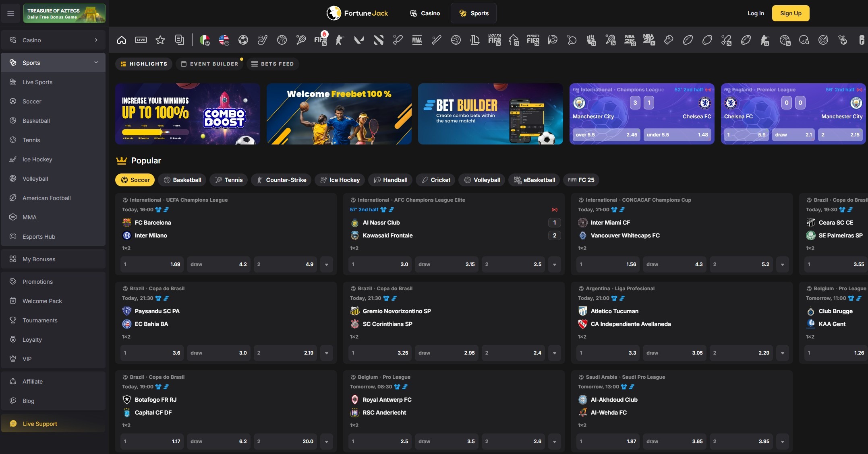Open the hamburger menu icon
Screen dimensions: 868x454
pos(11,13)
